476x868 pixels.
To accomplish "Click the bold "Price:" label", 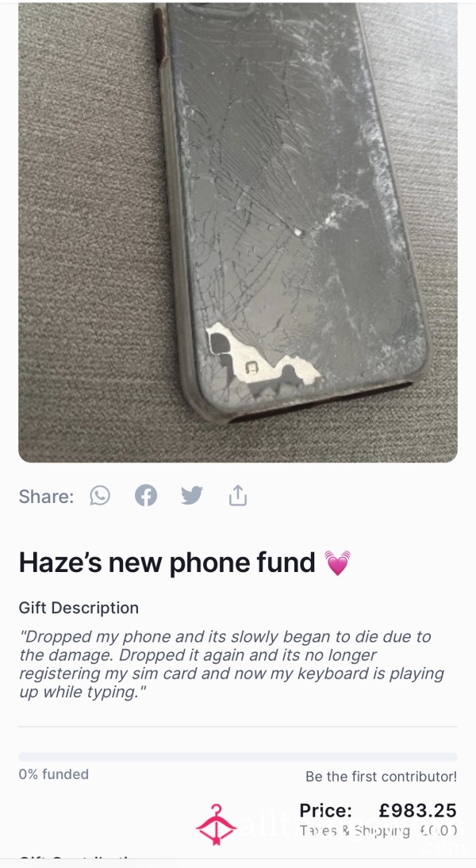I will coord(325,810).
